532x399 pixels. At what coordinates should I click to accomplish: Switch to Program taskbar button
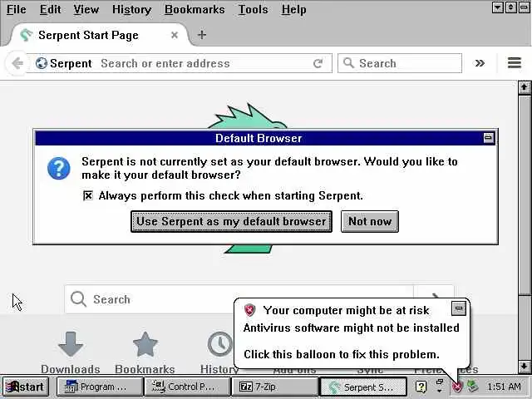[99, 387]
